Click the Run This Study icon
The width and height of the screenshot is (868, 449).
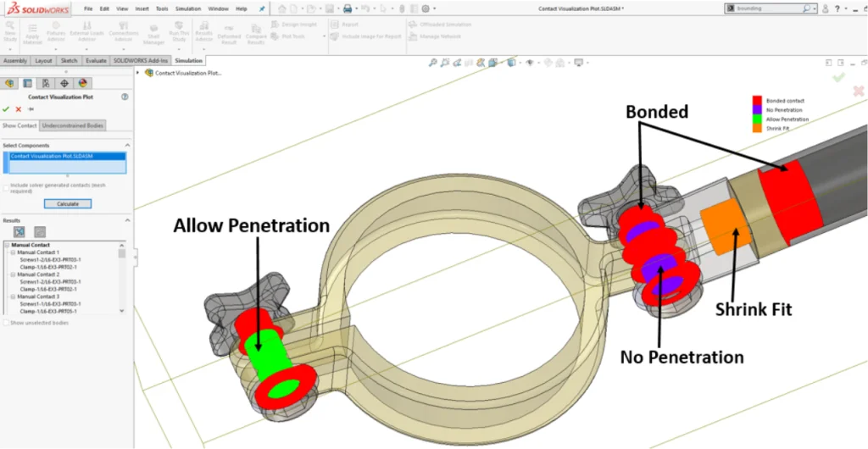pos(179,32)
